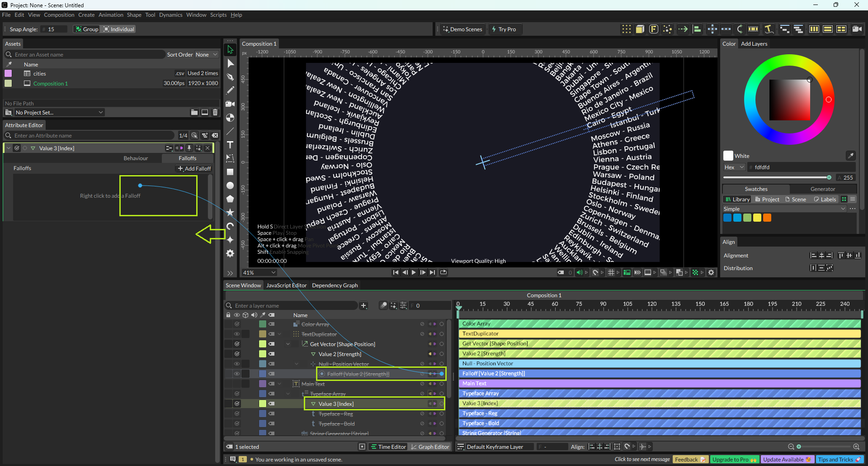
Task: Select the Pen tool
Action: click(230, 77)
